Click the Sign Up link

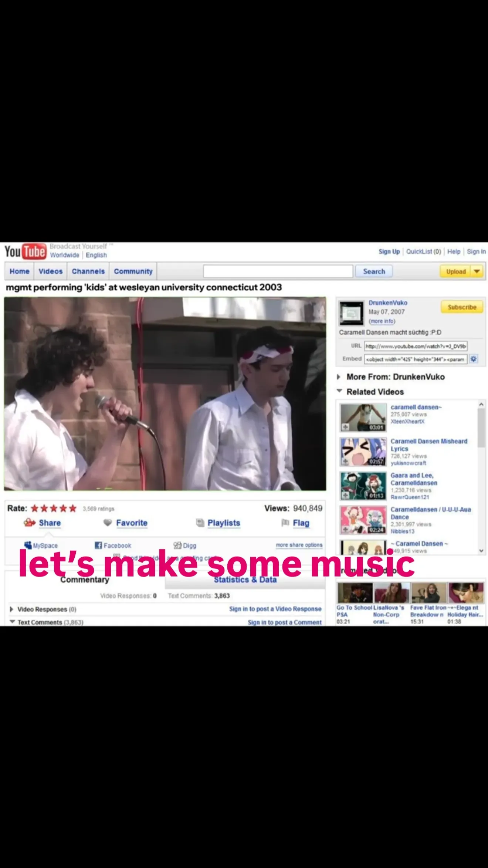[x=389, y=251]
